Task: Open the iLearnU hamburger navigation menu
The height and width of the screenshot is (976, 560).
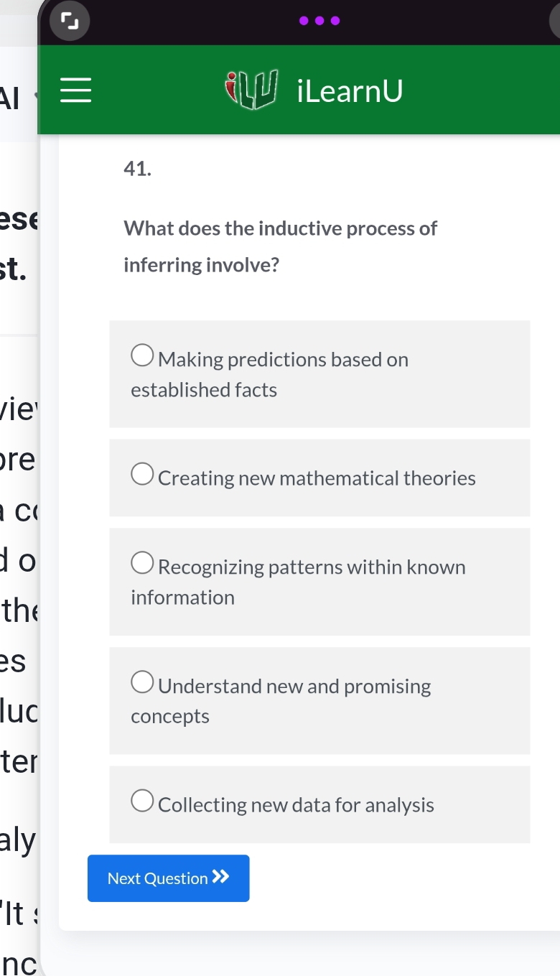Action: tap(75, 90)
